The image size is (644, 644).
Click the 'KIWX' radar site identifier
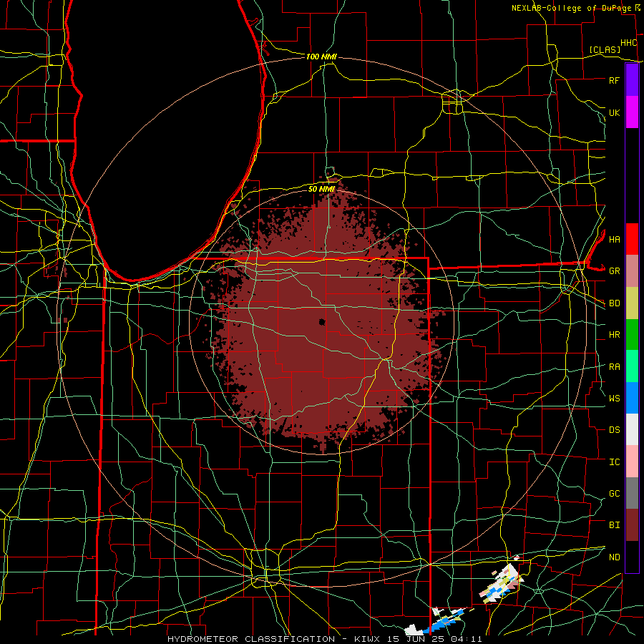[x=366, y=639]
